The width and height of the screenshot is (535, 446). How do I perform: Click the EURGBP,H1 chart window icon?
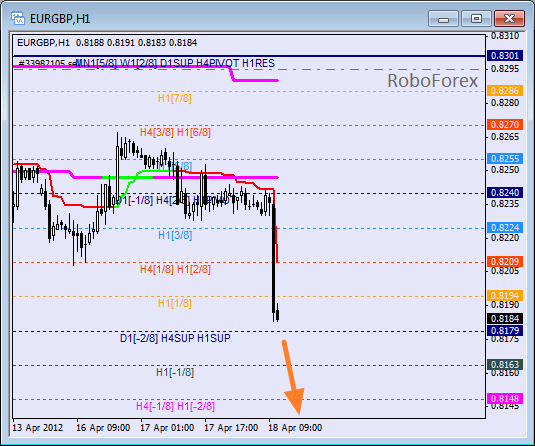point(18,18)
